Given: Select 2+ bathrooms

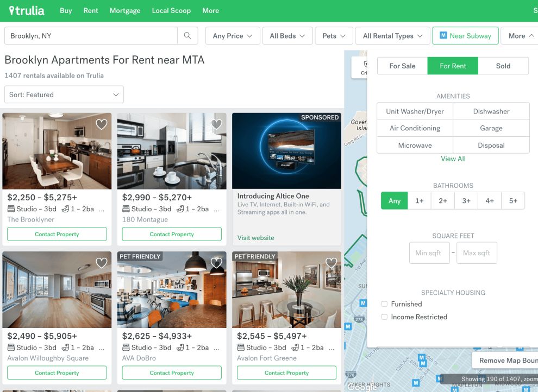Looking at the screenshot, I should tap(442, 201).
